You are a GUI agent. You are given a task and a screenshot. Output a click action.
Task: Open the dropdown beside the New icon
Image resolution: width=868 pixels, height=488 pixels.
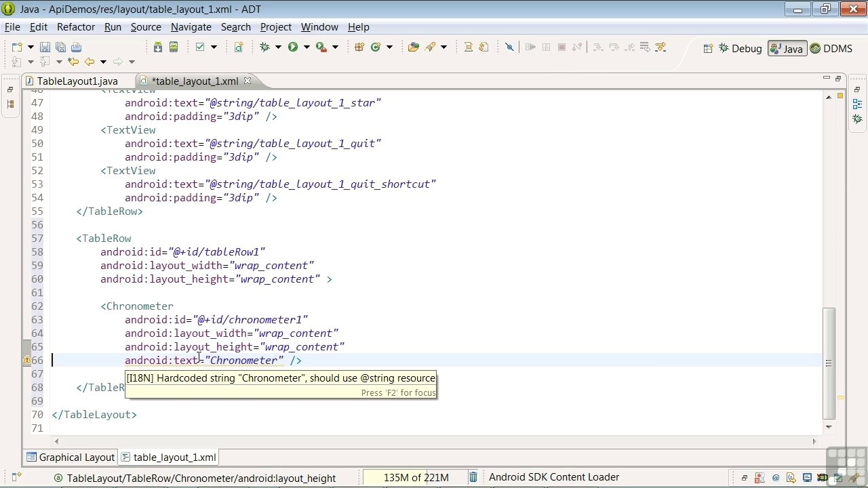tap(31, 47)
